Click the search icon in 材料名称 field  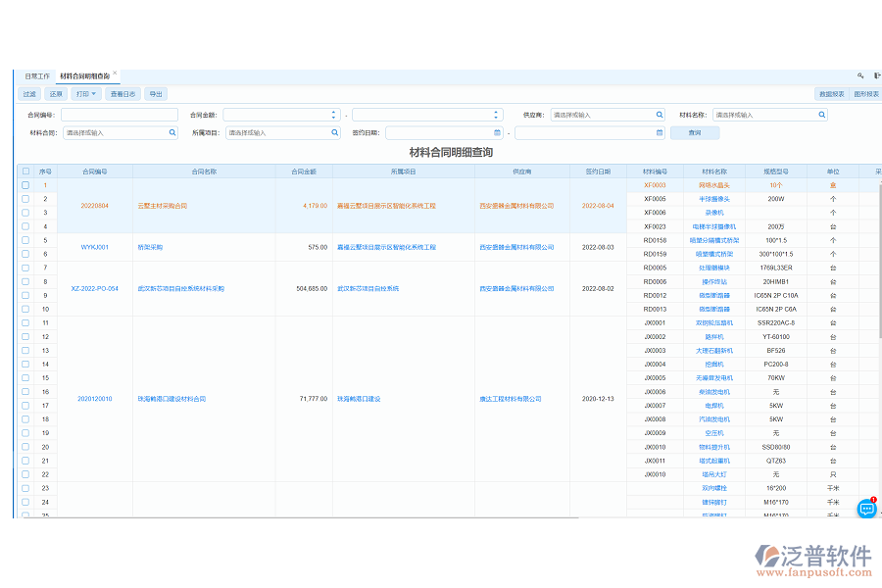click(821, 115)
